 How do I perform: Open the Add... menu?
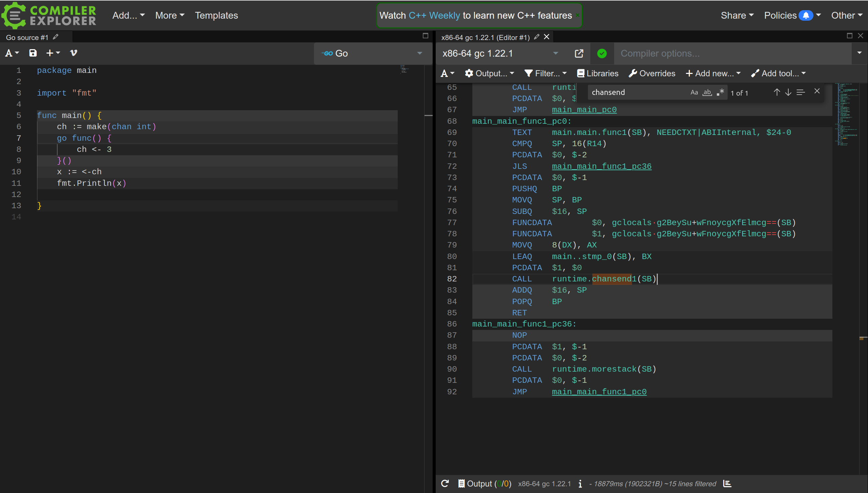click(x=129, y=16)
